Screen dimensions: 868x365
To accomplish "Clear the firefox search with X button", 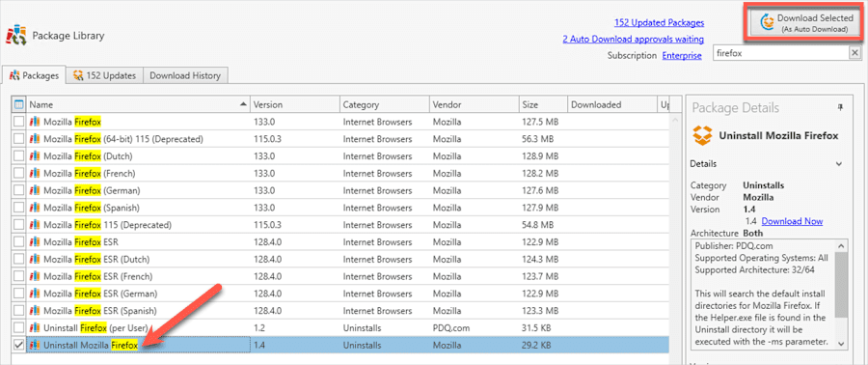I will (854, 53).
